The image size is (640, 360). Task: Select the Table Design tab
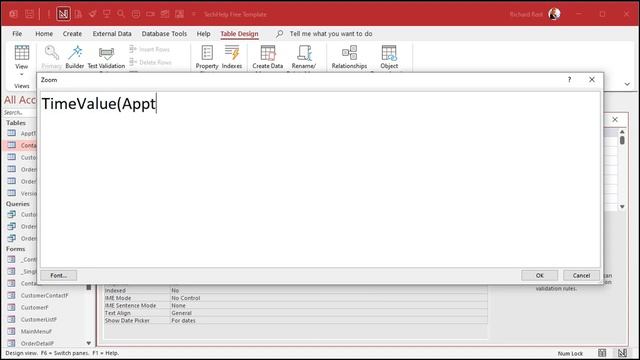(x=239, y=34)
